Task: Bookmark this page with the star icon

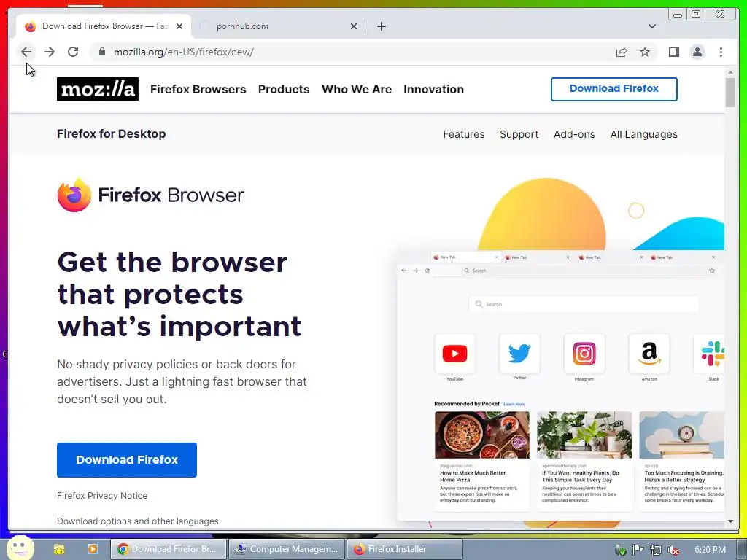Action: click(645, 52)
